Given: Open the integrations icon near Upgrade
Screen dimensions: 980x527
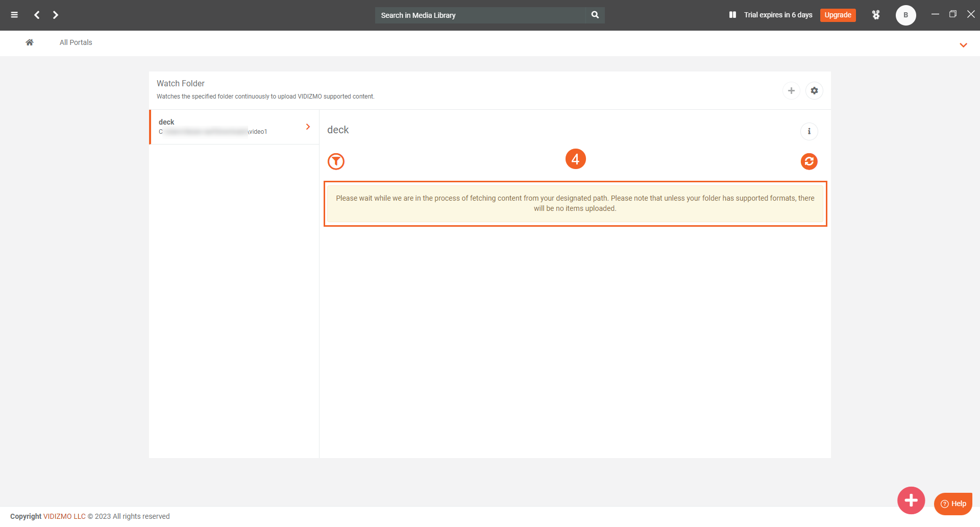Looking at the screenshot, I should [876, 15].
